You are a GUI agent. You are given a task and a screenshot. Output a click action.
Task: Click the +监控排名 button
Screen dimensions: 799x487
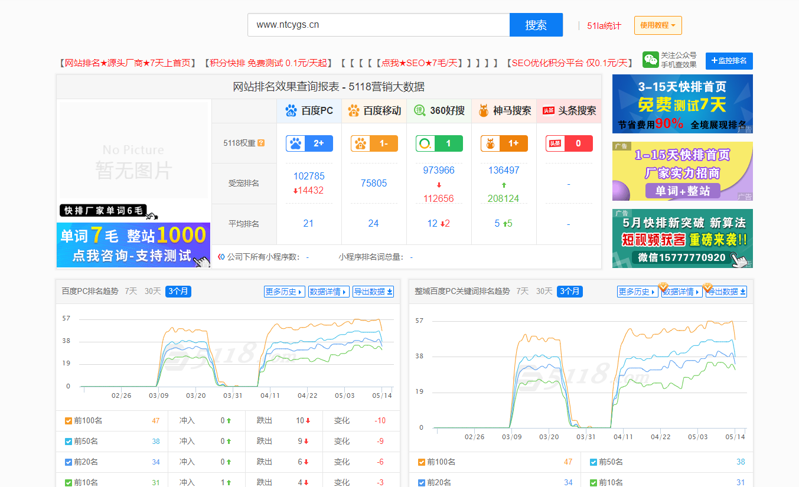[729, 61]
